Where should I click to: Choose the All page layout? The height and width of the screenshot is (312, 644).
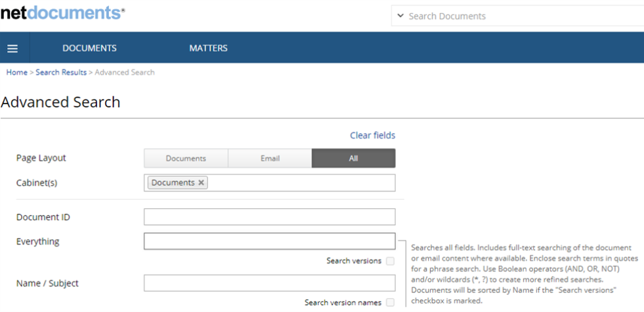click(x=353, y=159)
